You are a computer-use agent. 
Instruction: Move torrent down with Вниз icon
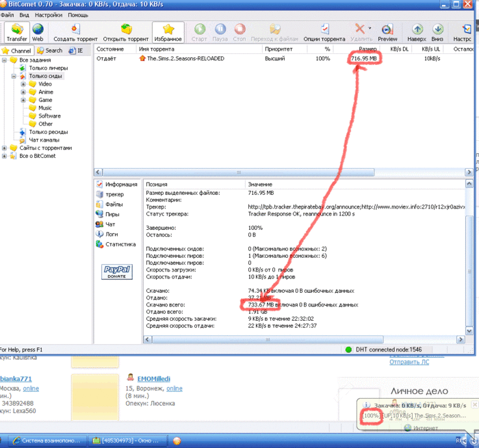pos(437,32)
